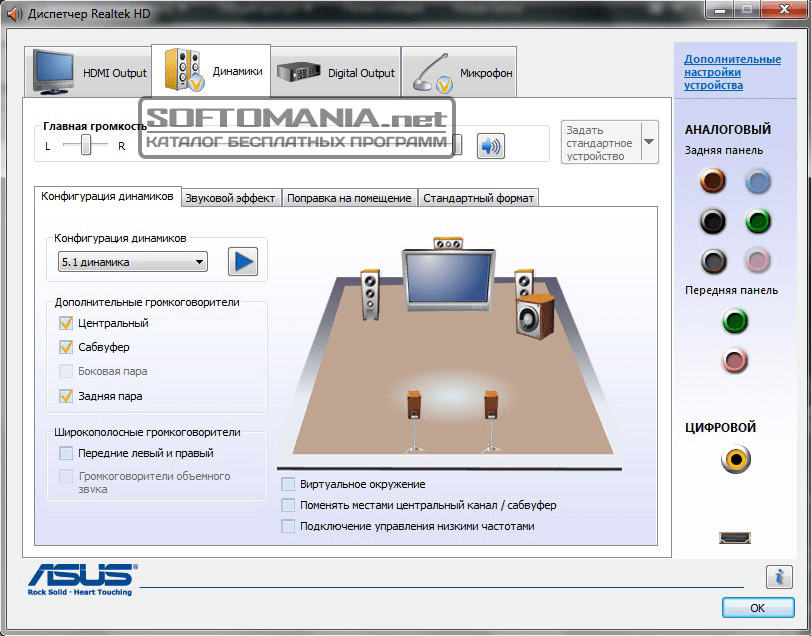Click the subwoofer in room diagram
The image size is (811, 636).
tap(535, 316)
